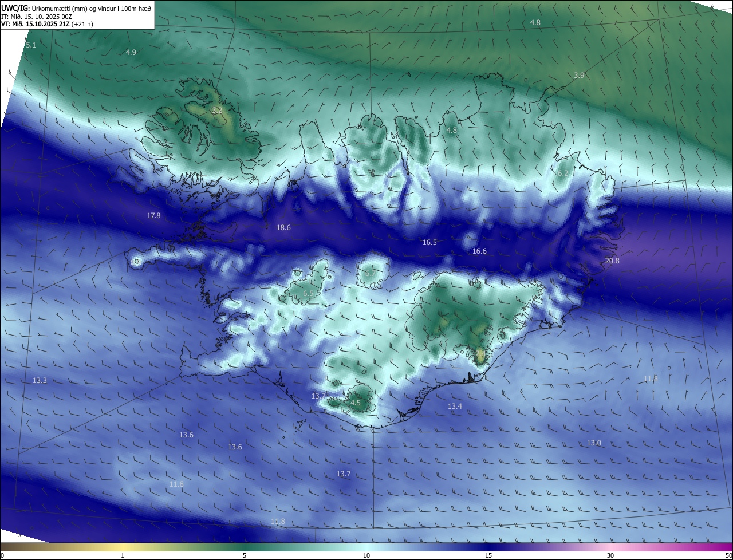Click the 5.1 value label
The width and height of the screenshot is (733, 560).
[31, 45]
